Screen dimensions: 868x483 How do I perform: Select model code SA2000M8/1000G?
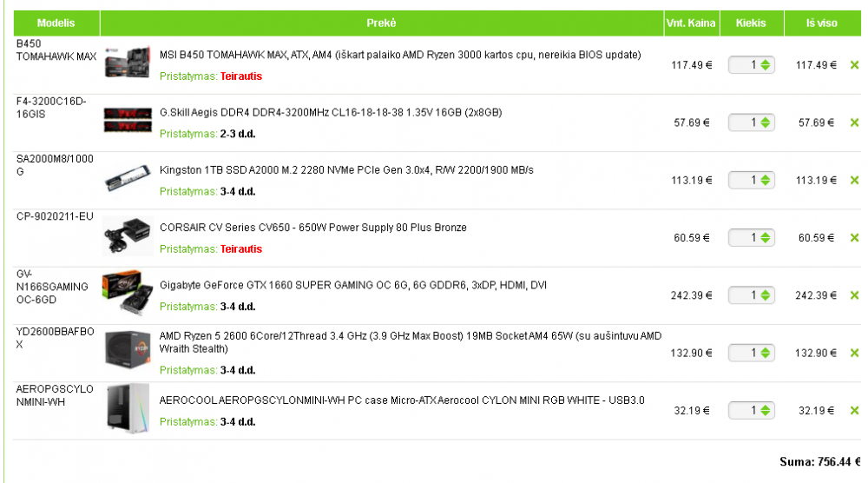coord(55,166)
